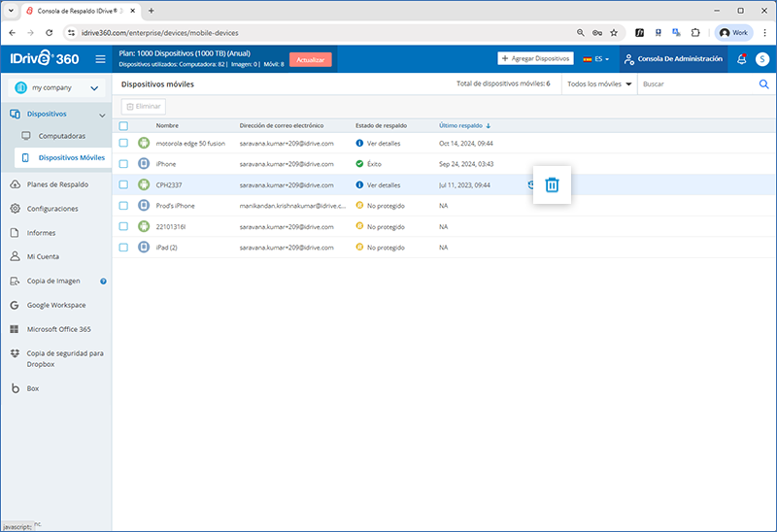Viewport: 777px width, 532px height.
Task: Click the Actualizar plan button
Action: coord(311,59)
